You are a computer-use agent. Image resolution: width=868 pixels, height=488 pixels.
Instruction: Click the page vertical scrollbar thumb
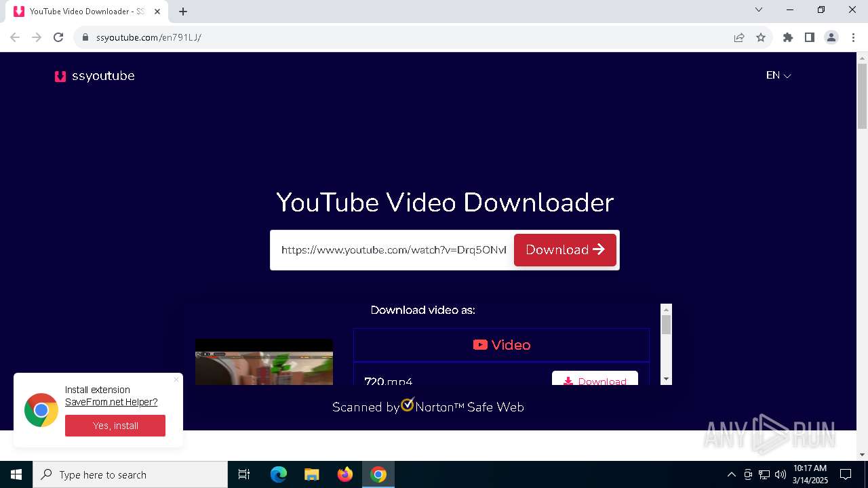pyautogui.click(x=863, y=96)
